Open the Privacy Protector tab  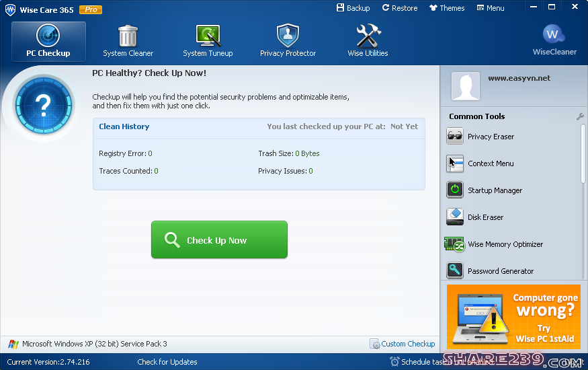tap(288, 41)
